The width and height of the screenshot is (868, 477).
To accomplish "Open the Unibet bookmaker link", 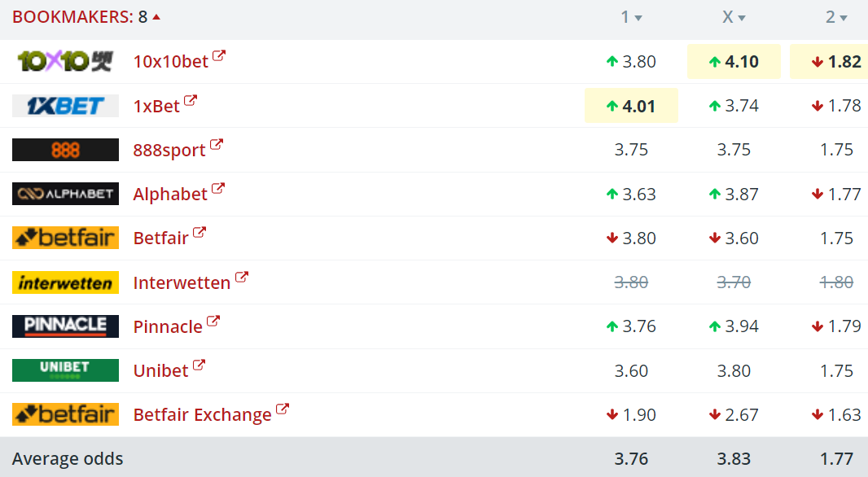I will pos(160,371).
